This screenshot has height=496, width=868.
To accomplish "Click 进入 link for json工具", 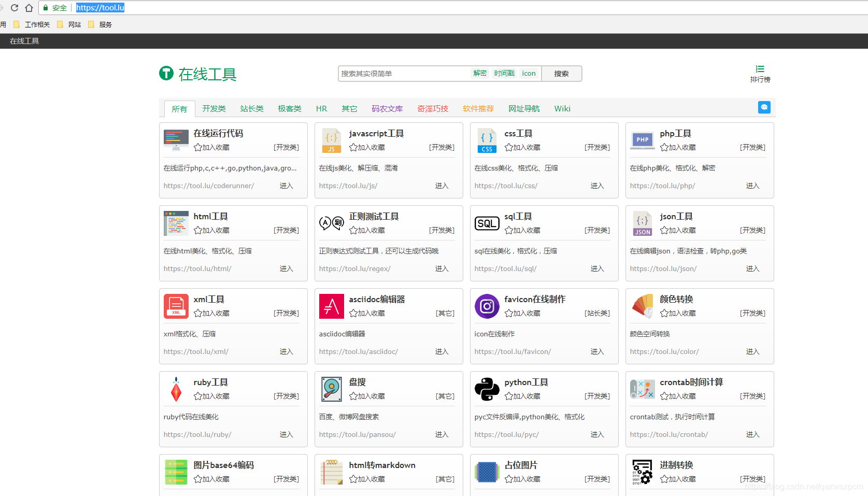I will 752,268.
